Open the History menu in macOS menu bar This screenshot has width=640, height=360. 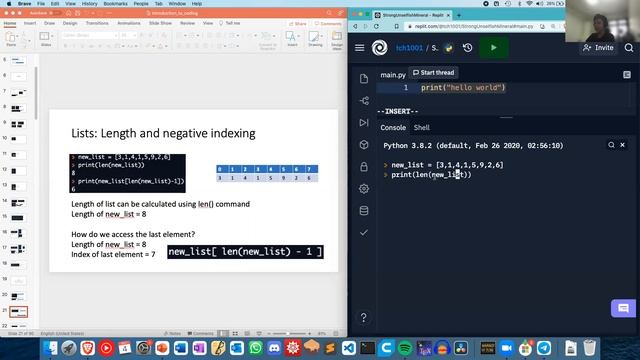(89, 4)
